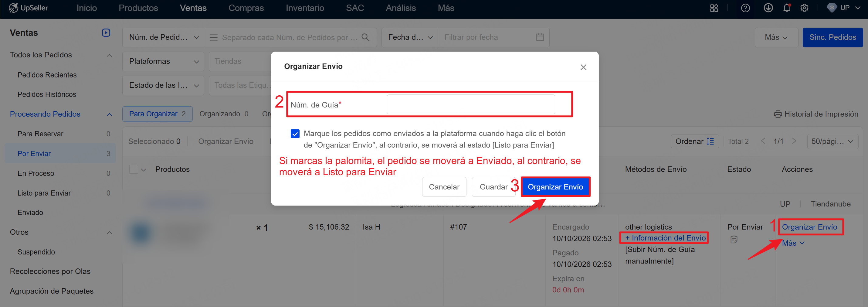Viewport: 868px width, 307px height.
Task: Open the Análisis top menu
Action: coord(401,8)
